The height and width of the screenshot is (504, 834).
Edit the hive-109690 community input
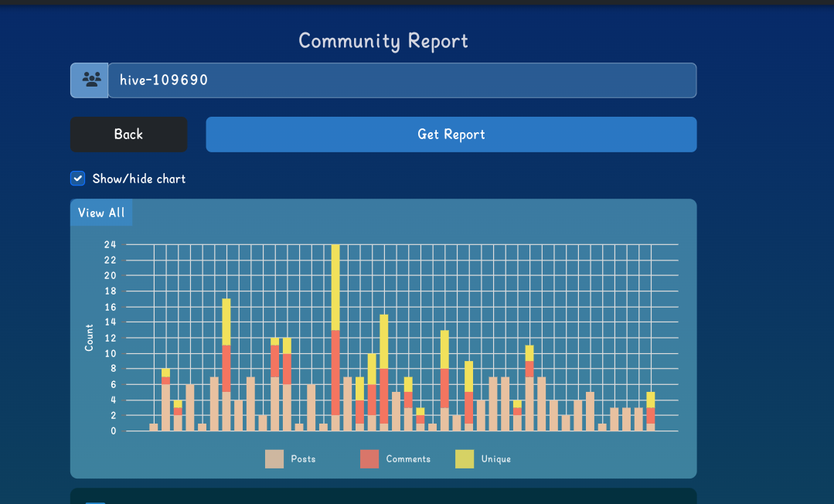coord(402,80)
